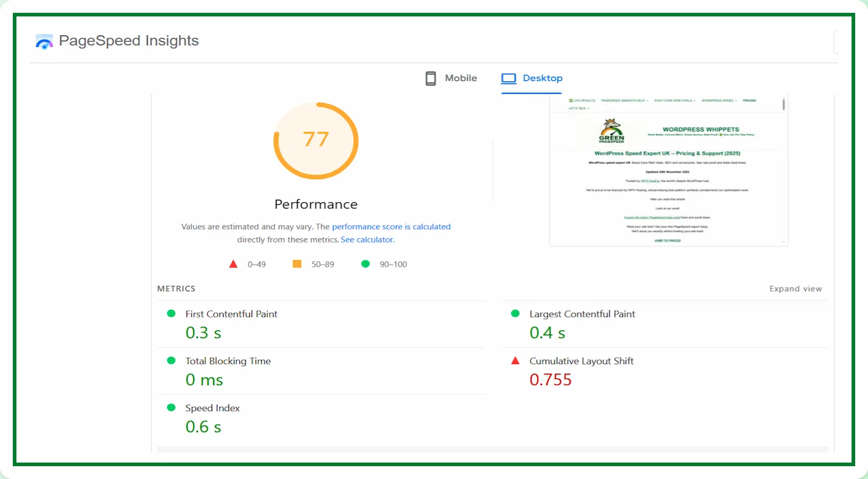Screen dimensions: 868x479
Task: Click the 77 performance score gauge
Action: click(x=316, y=140)
